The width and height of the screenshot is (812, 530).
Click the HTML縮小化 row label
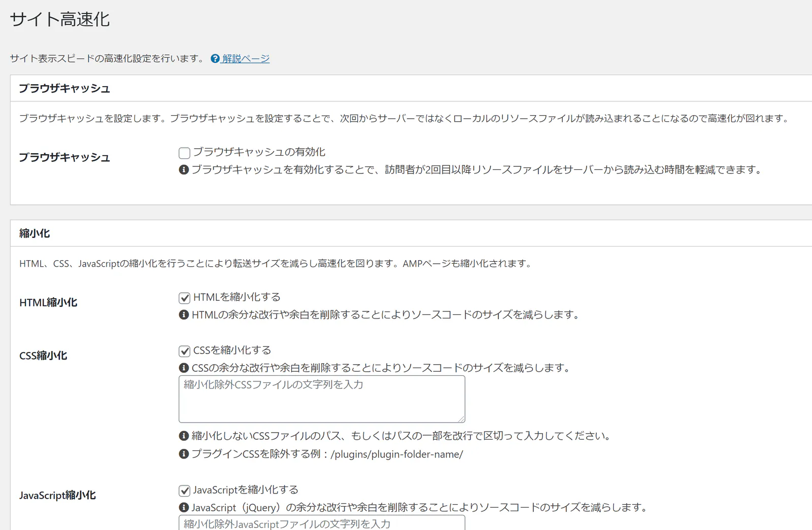point(48,303)
